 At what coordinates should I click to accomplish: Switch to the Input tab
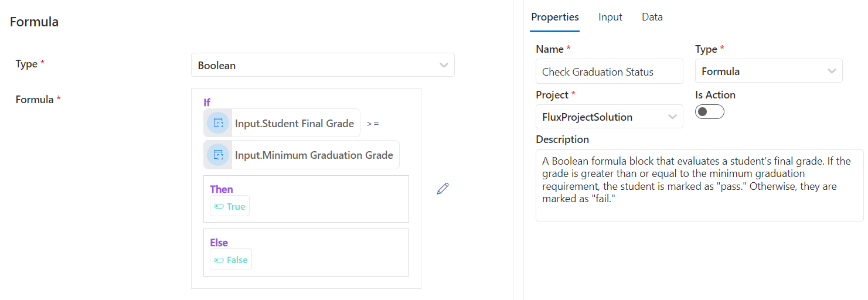pos(610,17)
